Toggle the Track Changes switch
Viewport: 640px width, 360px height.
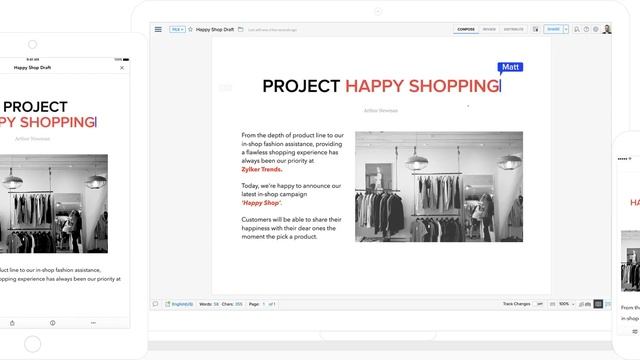click(539, 304)
